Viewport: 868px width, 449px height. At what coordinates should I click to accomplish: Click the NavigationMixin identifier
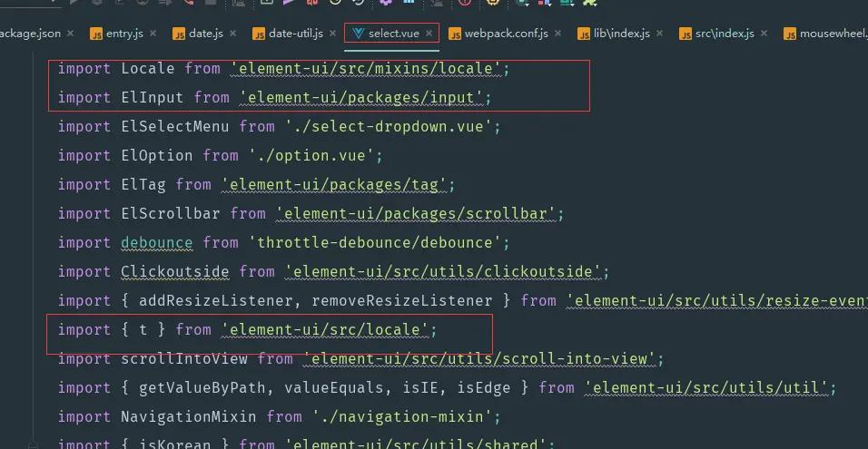(x=188, y=417)
